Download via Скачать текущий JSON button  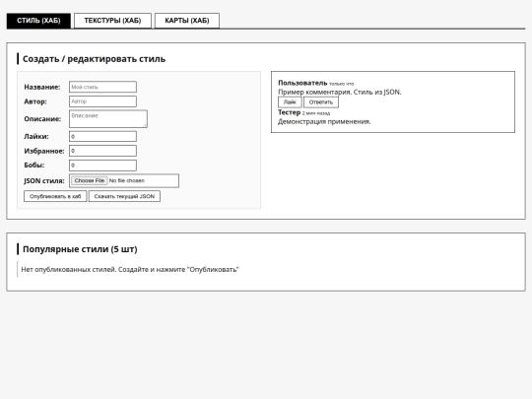coord(124,196)
